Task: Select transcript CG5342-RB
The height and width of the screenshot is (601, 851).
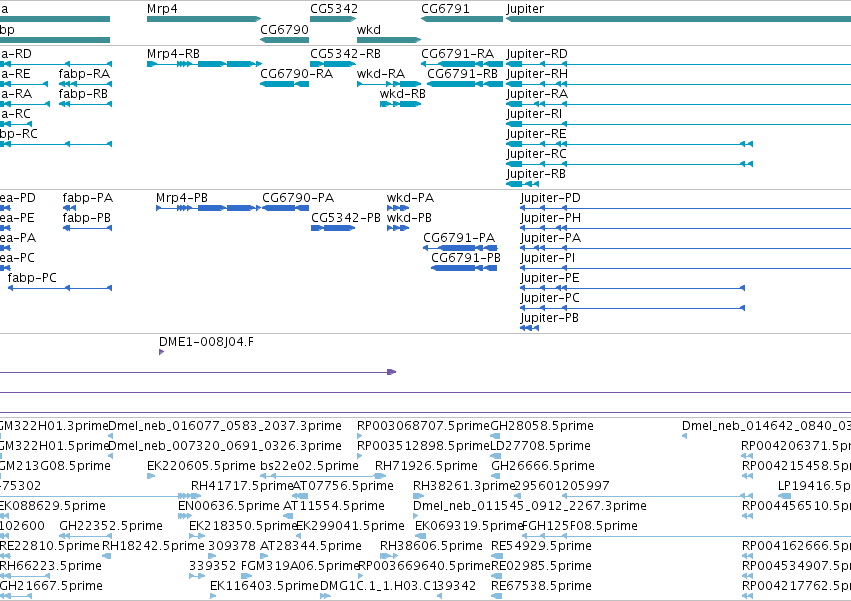Action: click(x=345, y=54)
